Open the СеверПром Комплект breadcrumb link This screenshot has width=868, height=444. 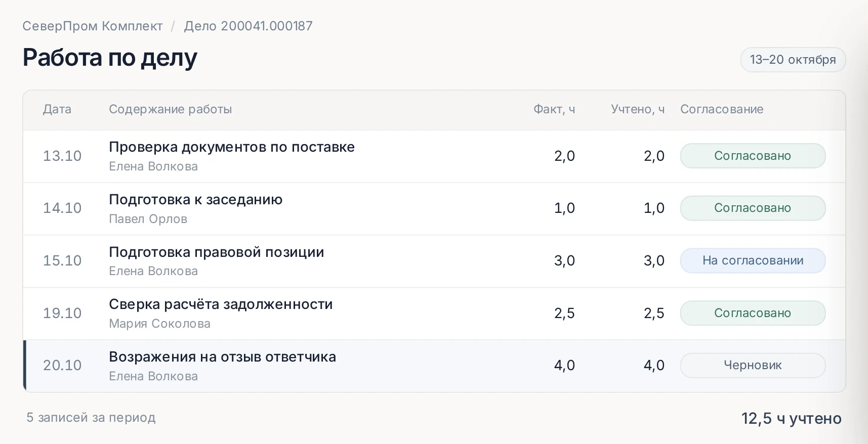[93, 26]
